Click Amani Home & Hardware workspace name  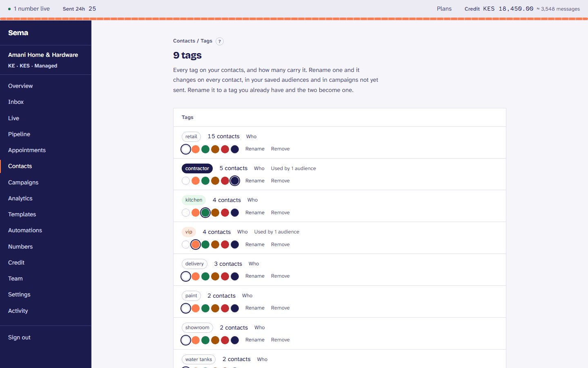[43, 55]
